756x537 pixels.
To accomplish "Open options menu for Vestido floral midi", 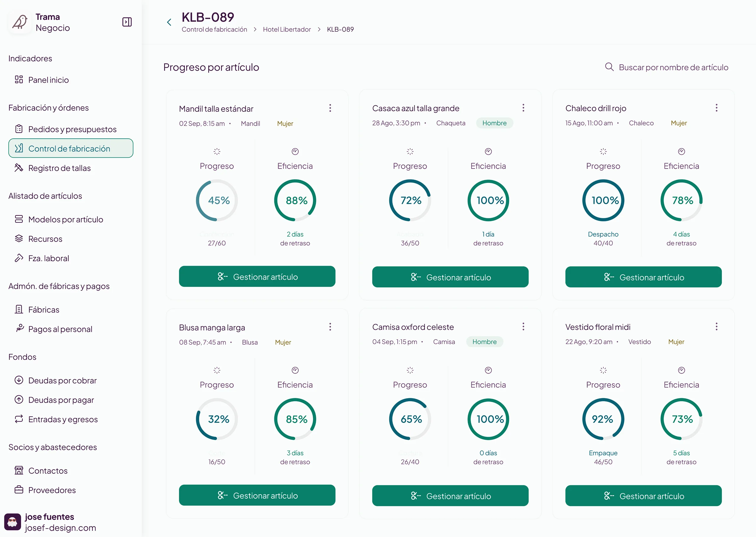I will tap(717, 327).
